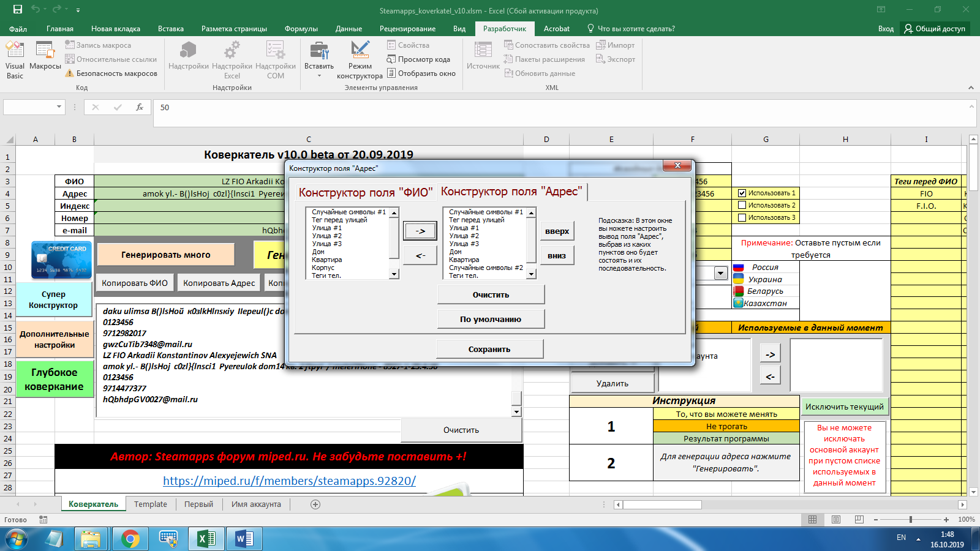Move the item down with вниз
The width and height of the screenshot is (980, 551).
pyautogui.click(x=557, y=255)
